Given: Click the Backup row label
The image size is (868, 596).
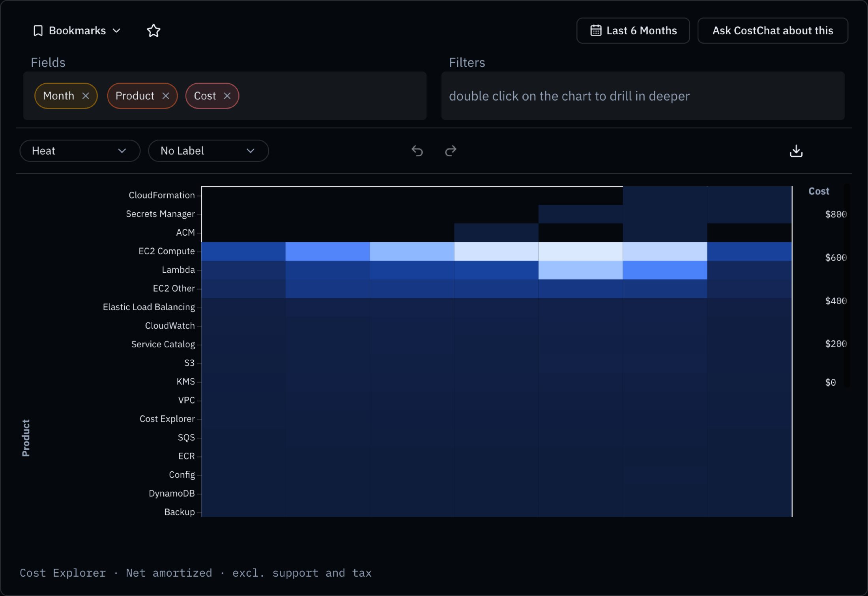Looking at the screenshot, I should click(180, 512).
